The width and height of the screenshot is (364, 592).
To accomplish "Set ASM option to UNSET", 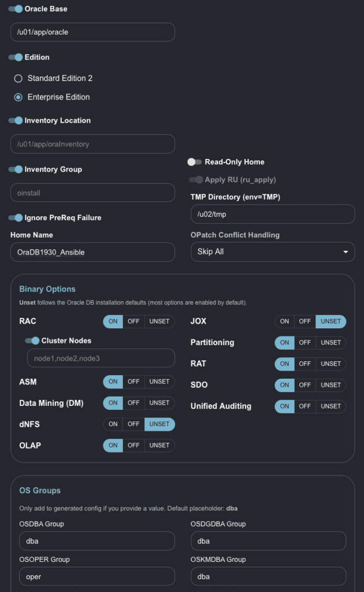I will click(159, 382).
